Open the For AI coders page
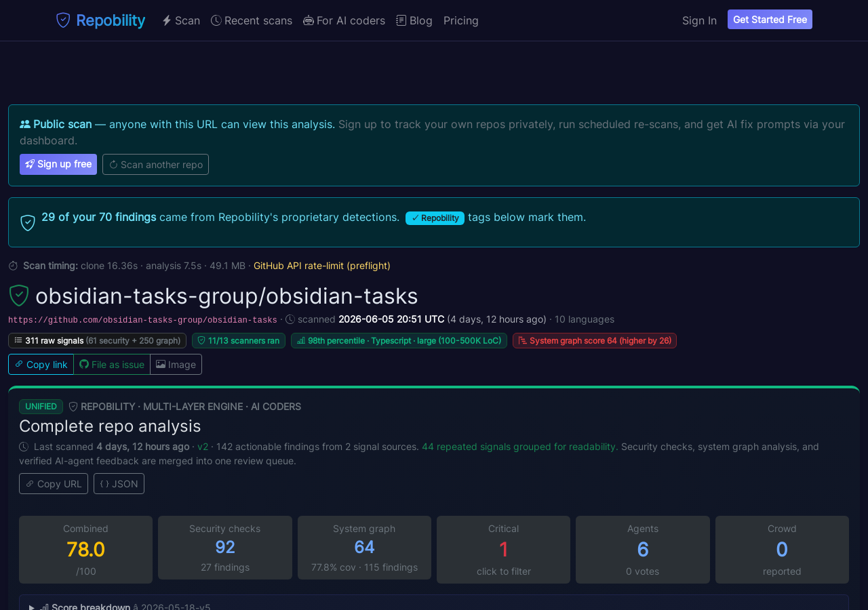Viewport: 868px width, 610px height. [x=344, y=20]
